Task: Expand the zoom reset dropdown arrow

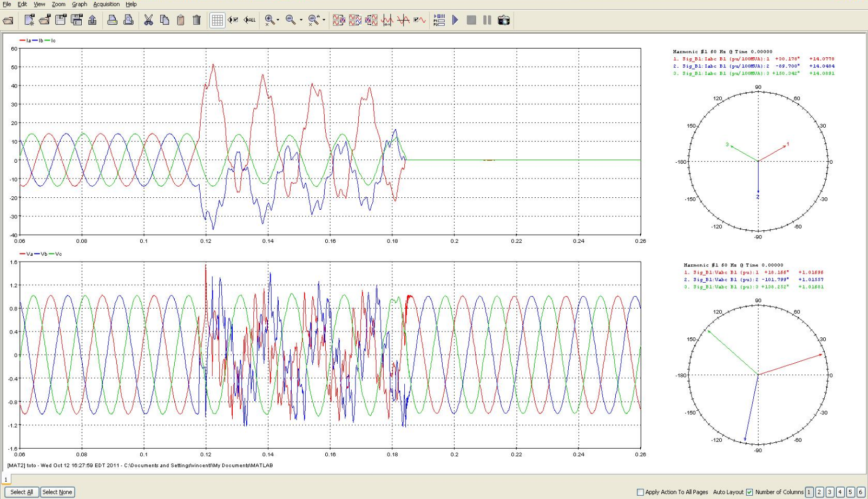Action: pos(324,20)
